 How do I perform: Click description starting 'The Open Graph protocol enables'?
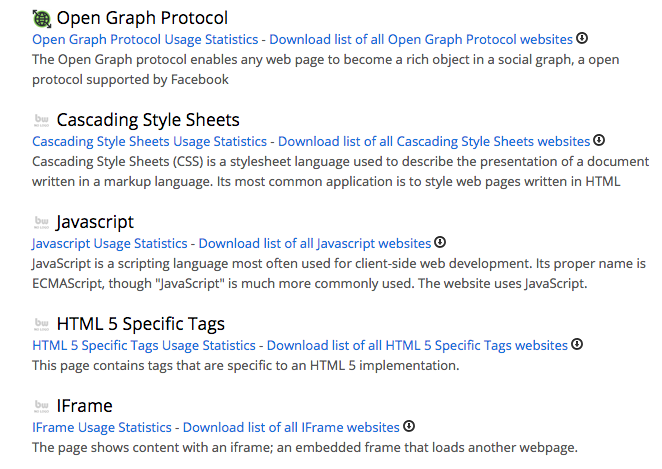[x=326, y=70]
